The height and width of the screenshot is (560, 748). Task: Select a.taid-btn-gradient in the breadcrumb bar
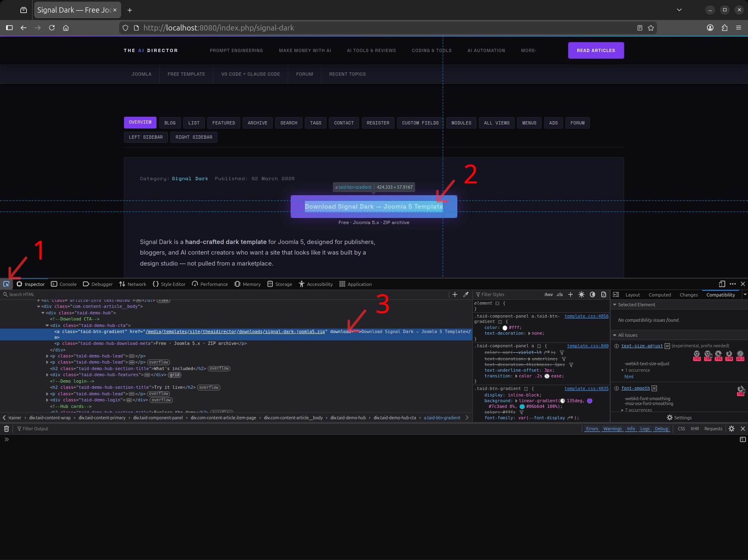(x=442, y=418)
